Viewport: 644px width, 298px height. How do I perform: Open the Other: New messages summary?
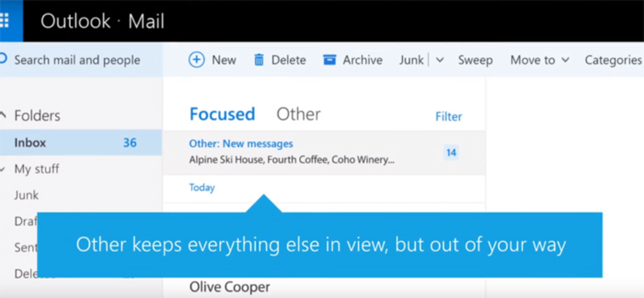coord(292,152)
